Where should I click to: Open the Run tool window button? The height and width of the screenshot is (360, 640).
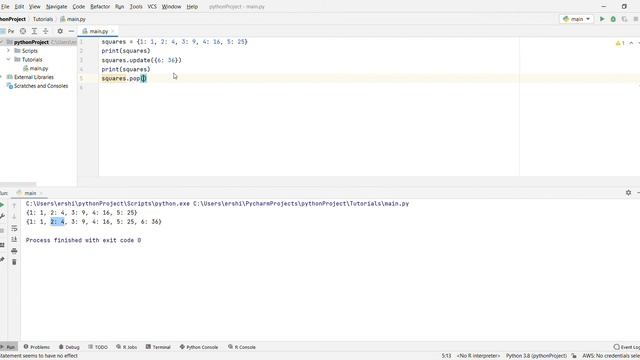pos(8,347)
